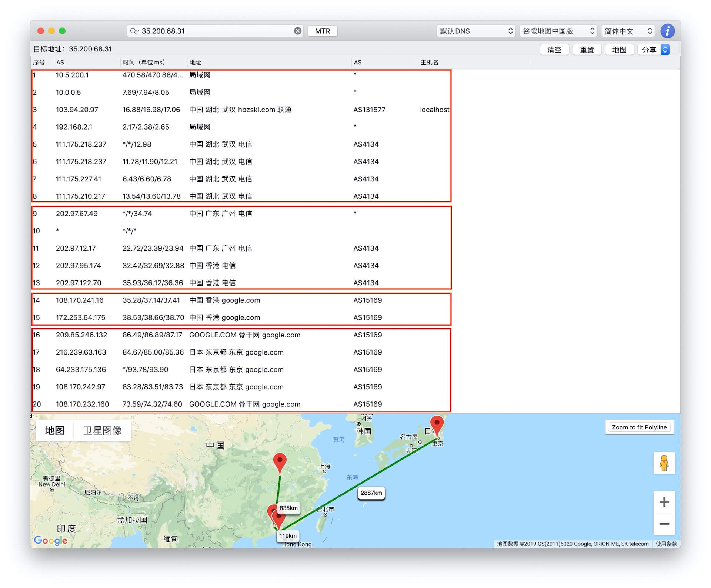Expand the 分享 share dropdown arrow
Screen dimensions: 711x588
(665, 50)
